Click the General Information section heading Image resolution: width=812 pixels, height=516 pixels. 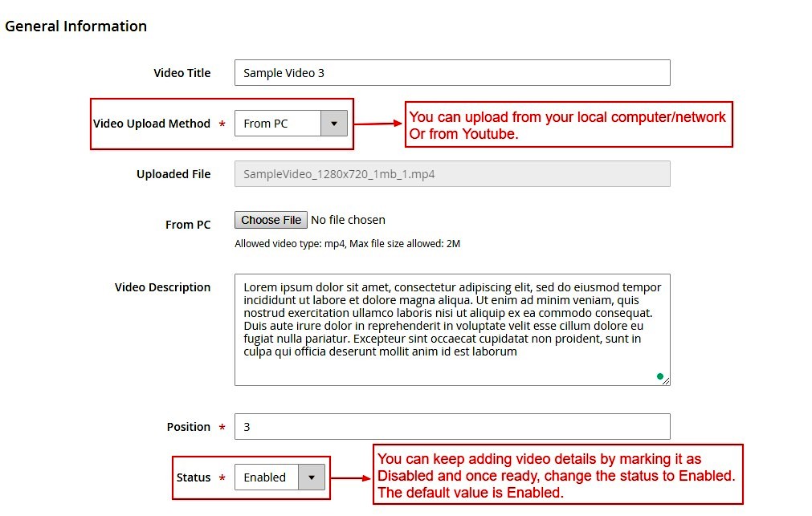coord(76,26)
